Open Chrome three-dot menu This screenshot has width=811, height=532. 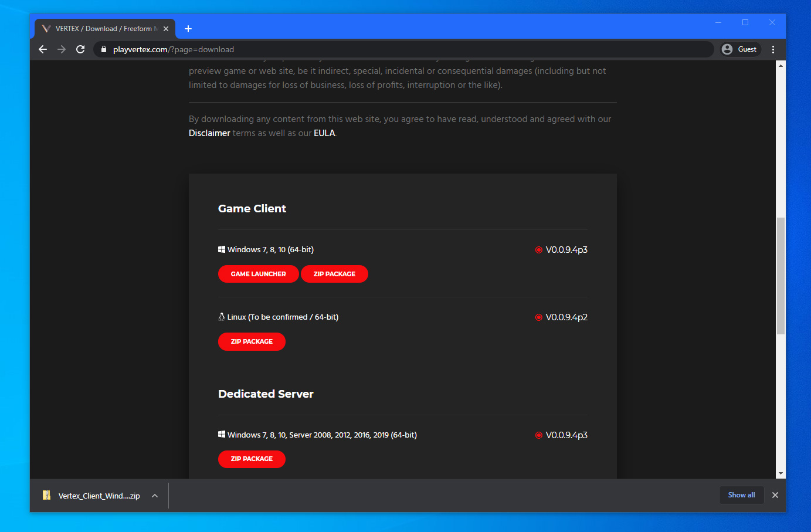coord(773,49)
